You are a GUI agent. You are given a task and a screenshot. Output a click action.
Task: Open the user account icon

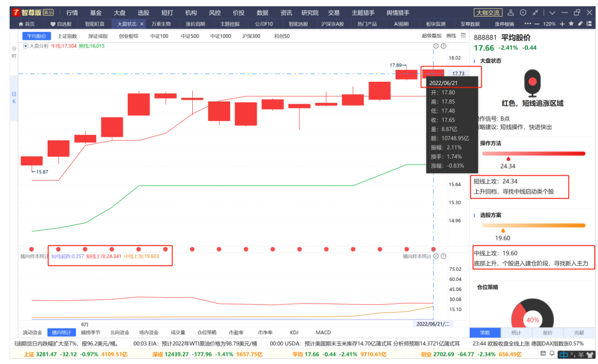click(511, 13)
